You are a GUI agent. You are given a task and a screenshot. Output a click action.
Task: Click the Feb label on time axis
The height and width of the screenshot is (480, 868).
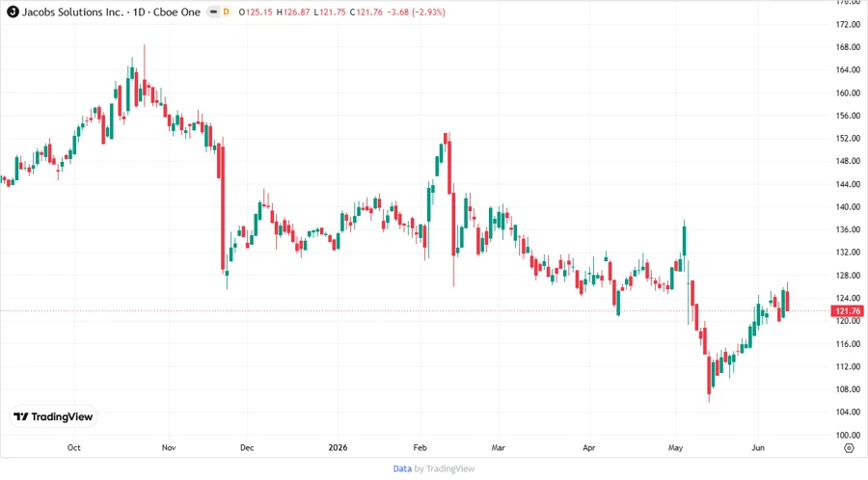[x=420, y=448]
